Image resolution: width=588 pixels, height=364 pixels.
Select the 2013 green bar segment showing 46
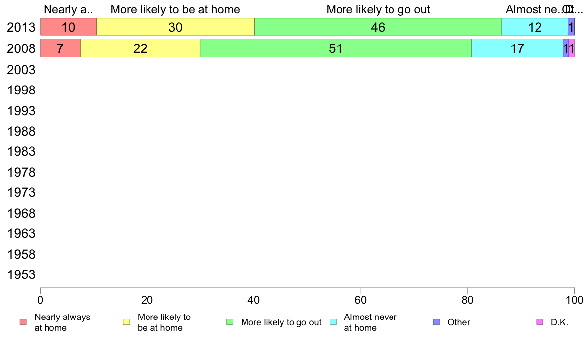point(378,27)
